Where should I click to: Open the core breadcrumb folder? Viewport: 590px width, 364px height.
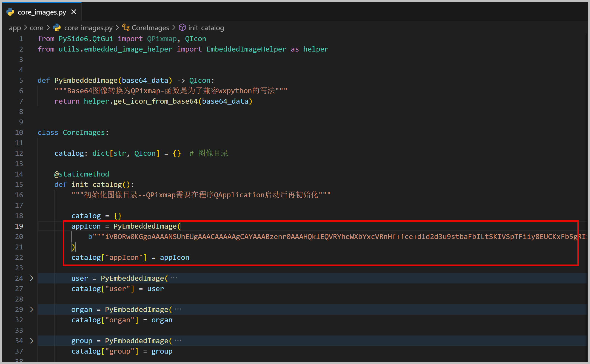[36, 28]
